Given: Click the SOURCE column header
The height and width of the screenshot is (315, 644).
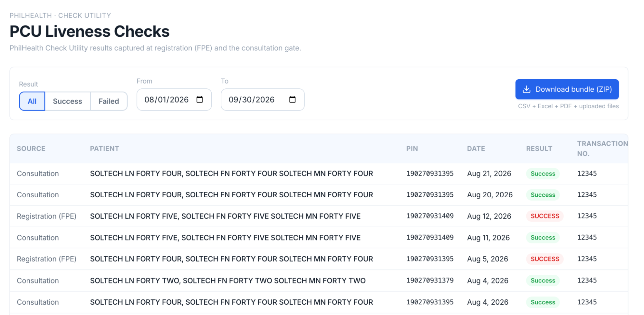Looking at the screenshot, I should coord(31,149).
